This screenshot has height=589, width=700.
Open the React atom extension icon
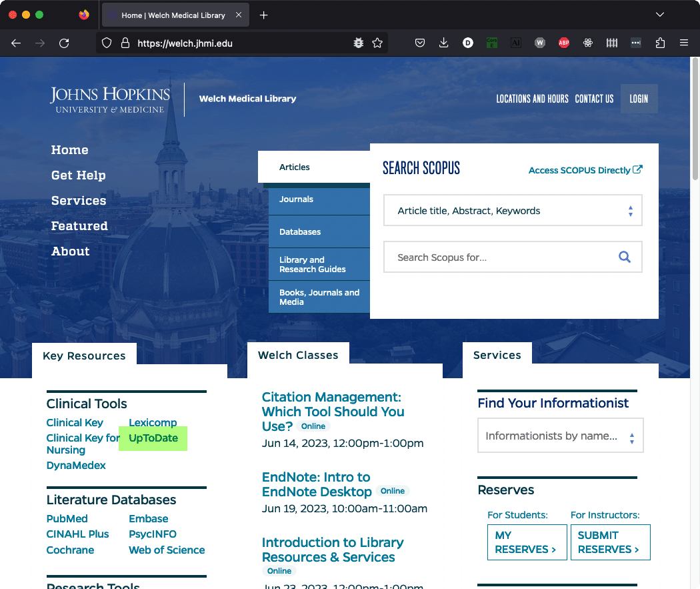point(588,43)
